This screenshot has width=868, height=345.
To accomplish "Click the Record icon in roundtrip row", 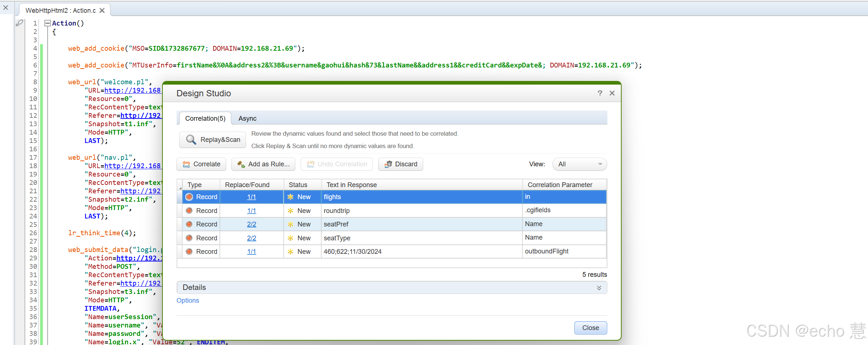I will click(189, 211).
